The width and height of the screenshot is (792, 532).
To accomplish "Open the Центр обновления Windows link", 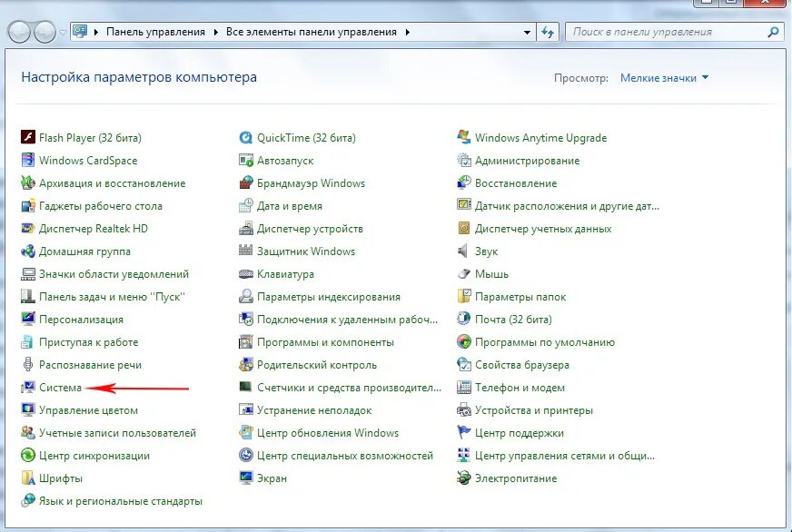I will click(328, 433).
